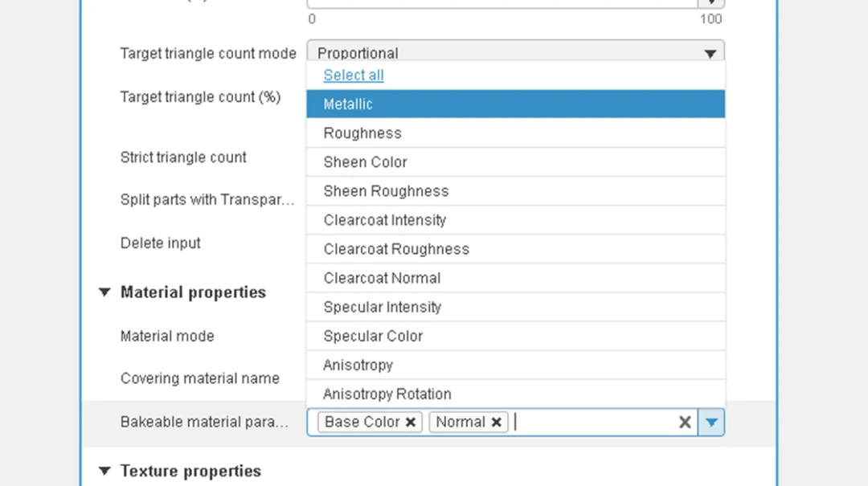
Task: Clear all selected bakeable parameters
Action: point(685,423)
